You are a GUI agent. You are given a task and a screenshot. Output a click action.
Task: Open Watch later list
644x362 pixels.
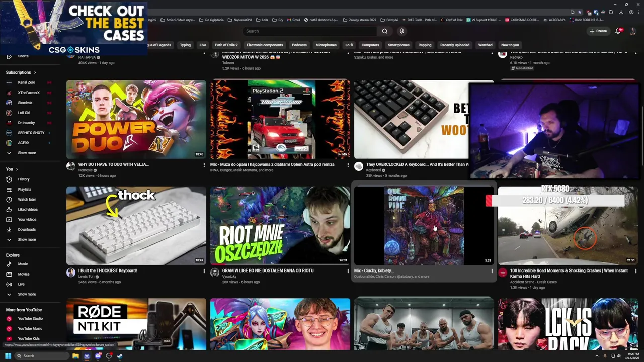coord(27,200)
